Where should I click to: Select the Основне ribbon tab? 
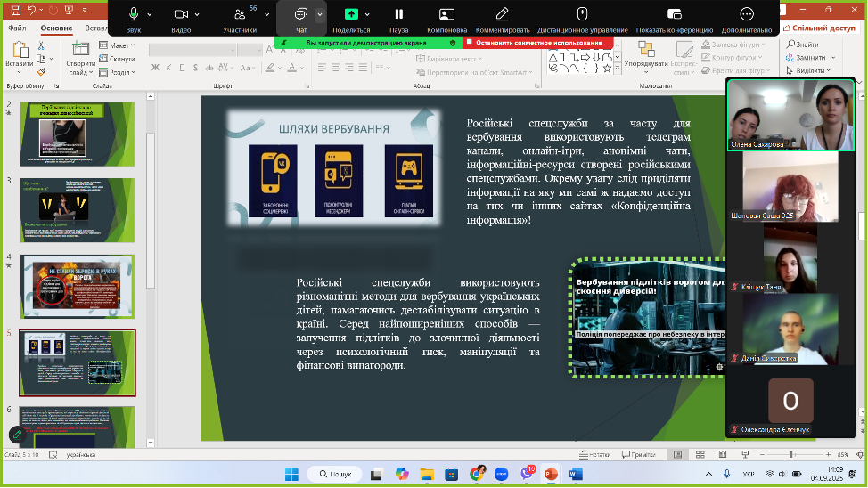[x=56, y=28]
